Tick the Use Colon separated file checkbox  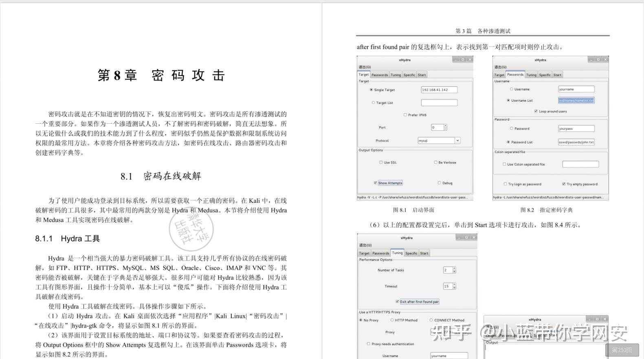[504, 164]
